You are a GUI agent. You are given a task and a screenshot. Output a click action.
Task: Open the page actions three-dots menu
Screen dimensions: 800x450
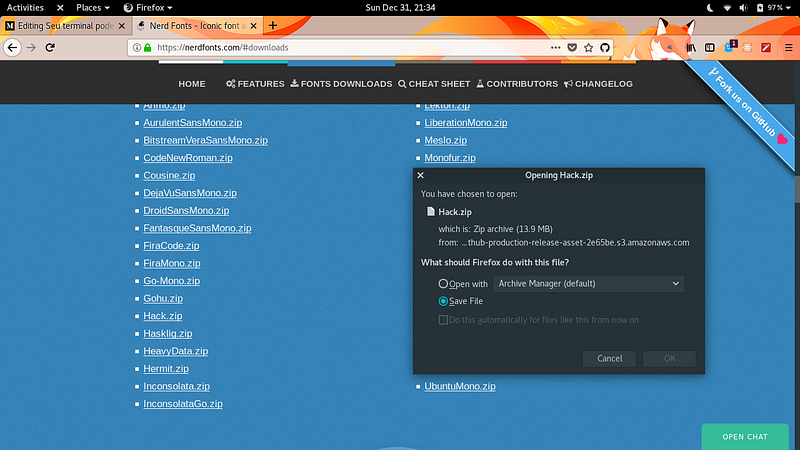click(x=556, y=47)
